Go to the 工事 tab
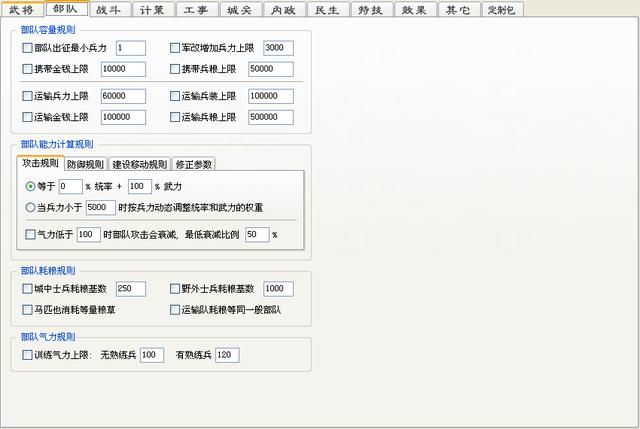Image resolution: width=640 pixels, height=429 pixels. click(x=197, y=9)
